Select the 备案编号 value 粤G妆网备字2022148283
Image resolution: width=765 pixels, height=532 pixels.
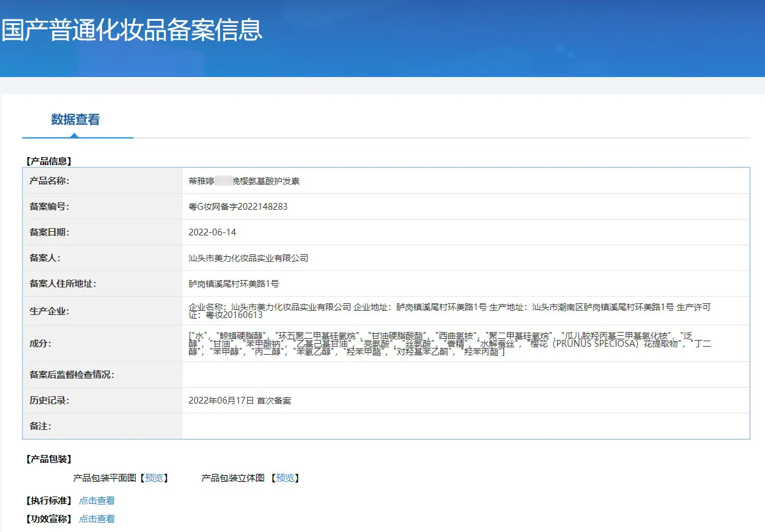coord(238,207)
